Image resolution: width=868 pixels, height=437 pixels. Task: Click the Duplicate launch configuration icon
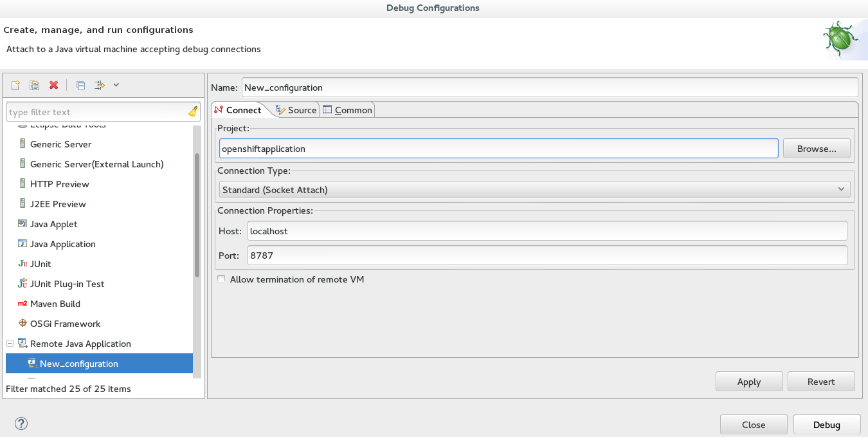coord(35,85)
